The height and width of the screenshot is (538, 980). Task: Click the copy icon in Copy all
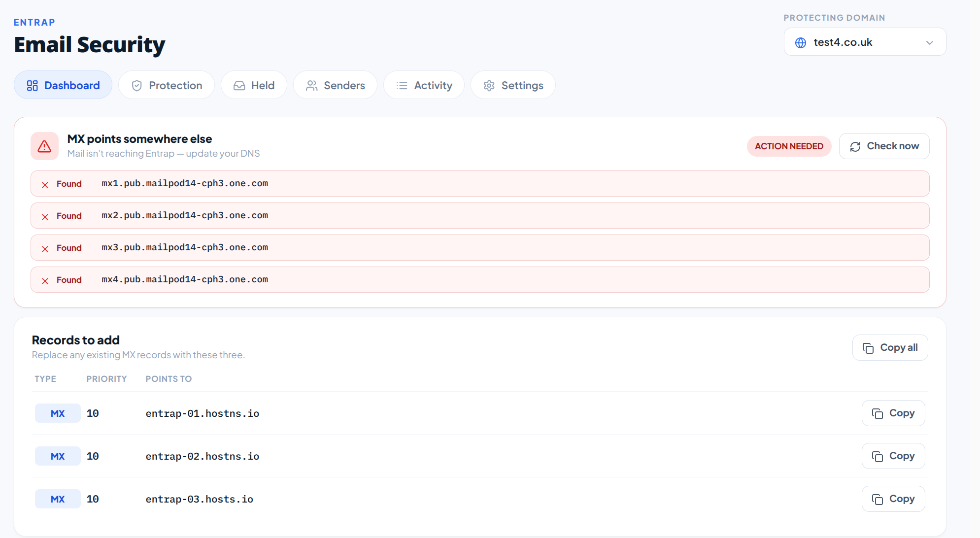(x=868, y=348)
